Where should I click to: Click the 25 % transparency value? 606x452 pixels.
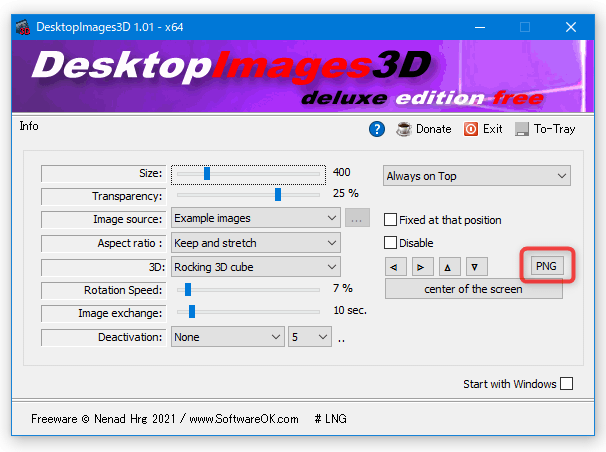point(346,193)
